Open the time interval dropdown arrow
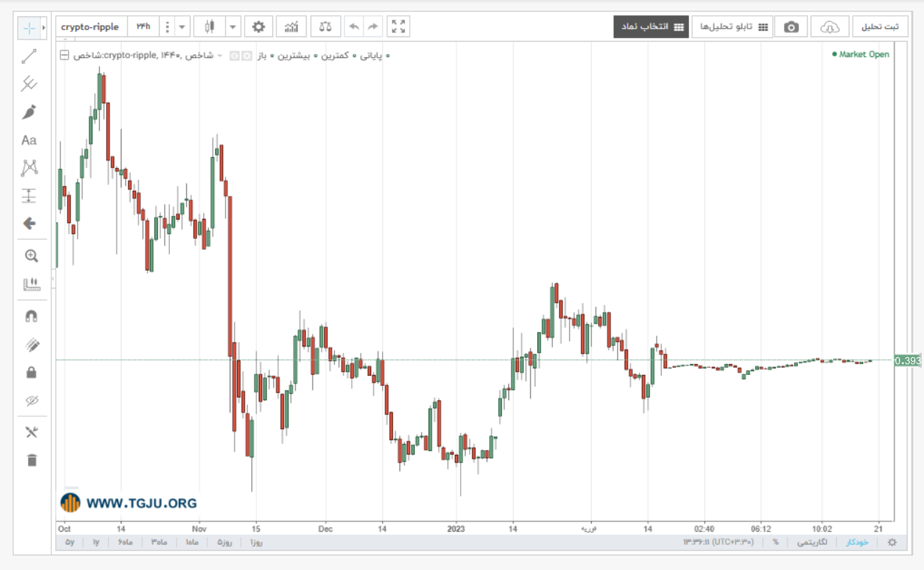The width and height of the screenshot is (924, 570). point(182,27)
